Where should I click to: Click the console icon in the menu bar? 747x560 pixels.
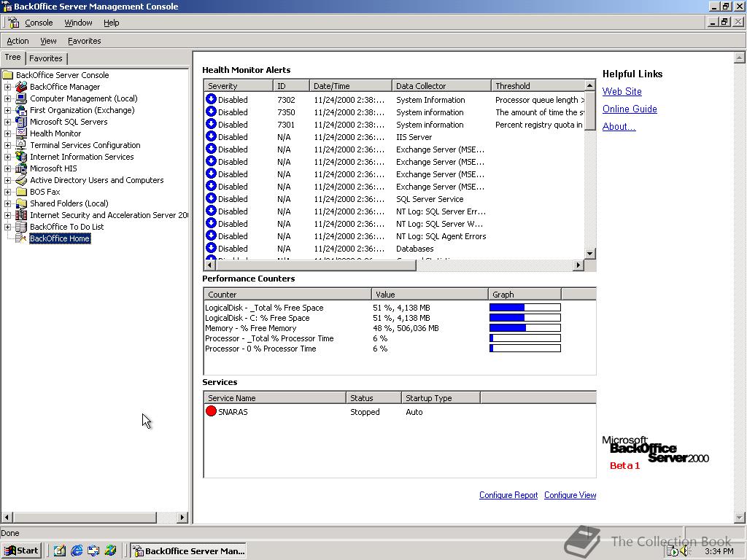pyautogui.click(x=13, y=23)
